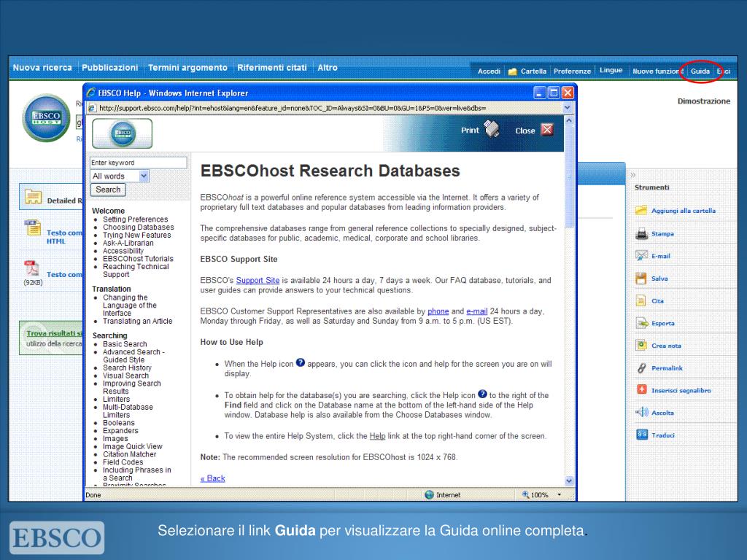The height and width of the screenshot is (560, 747).
Task: Click the red Close X icon in help header
Action: [547, 130]
